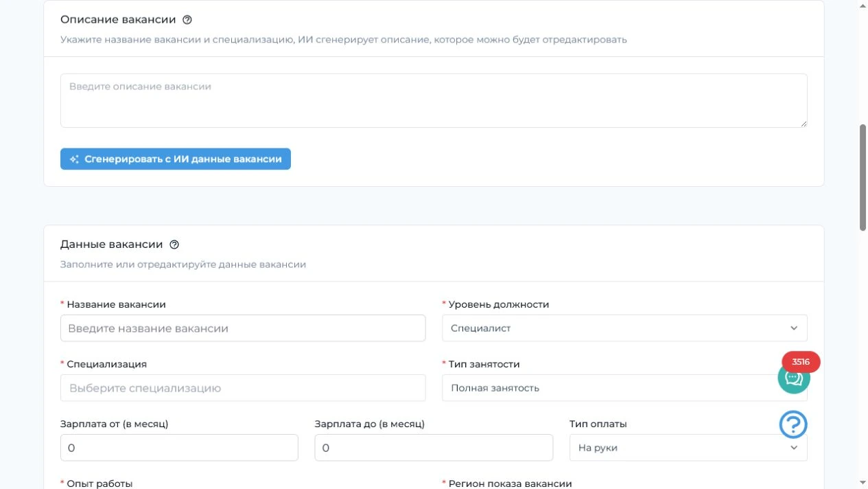The image size is (868, 489).
Task: Click the Описание вакансии heading text
Action: (x=118, y=20)
